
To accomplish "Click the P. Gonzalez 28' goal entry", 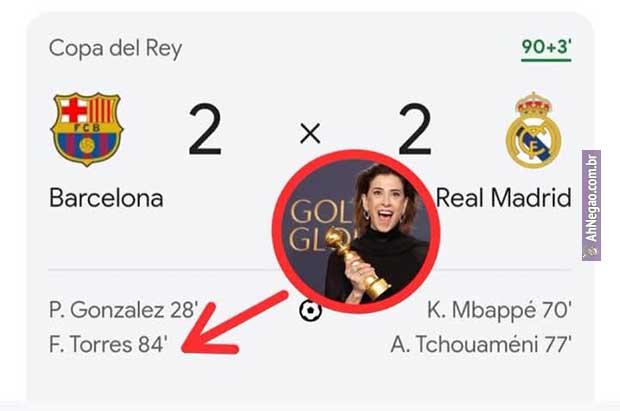I will (x=123, y=310).
